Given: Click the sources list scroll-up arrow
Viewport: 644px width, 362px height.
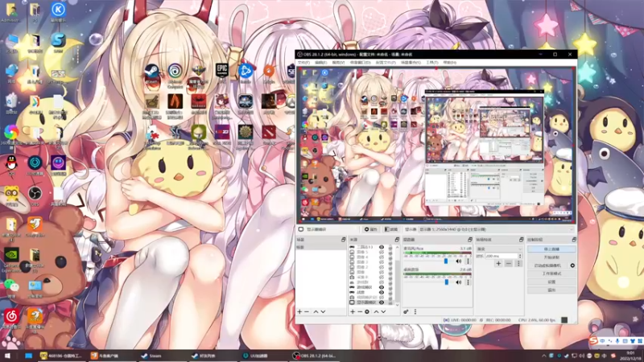Looking at the screenshot, I should pyautogui.click(x=397, y=248).
